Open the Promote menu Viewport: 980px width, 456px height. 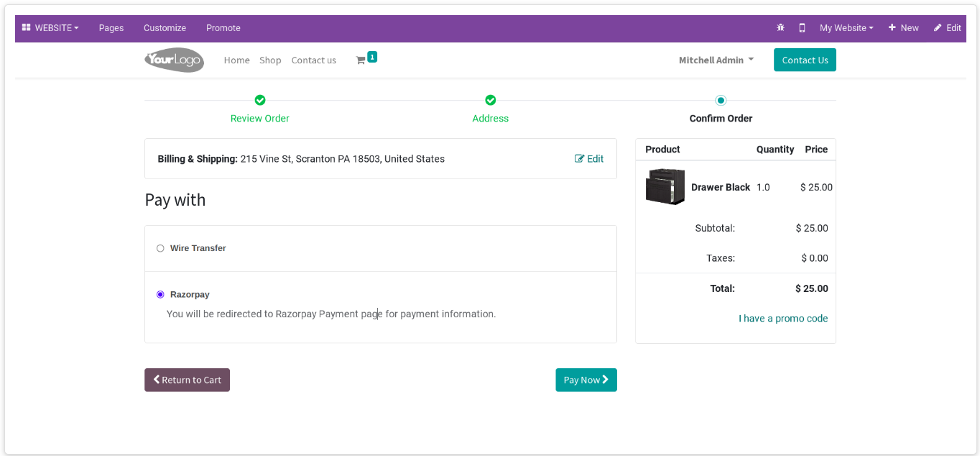tap(223, 28)
